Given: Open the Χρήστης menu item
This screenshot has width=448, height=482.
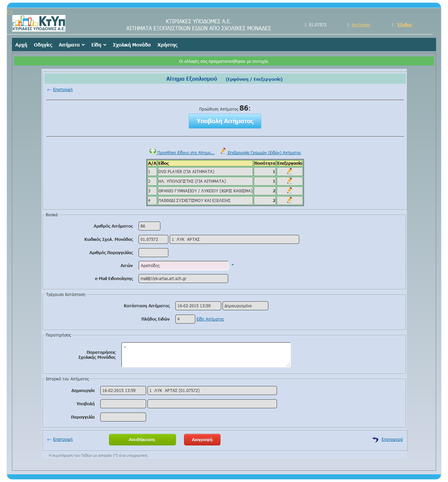Looking at the screenshot, I should [167, 45].
